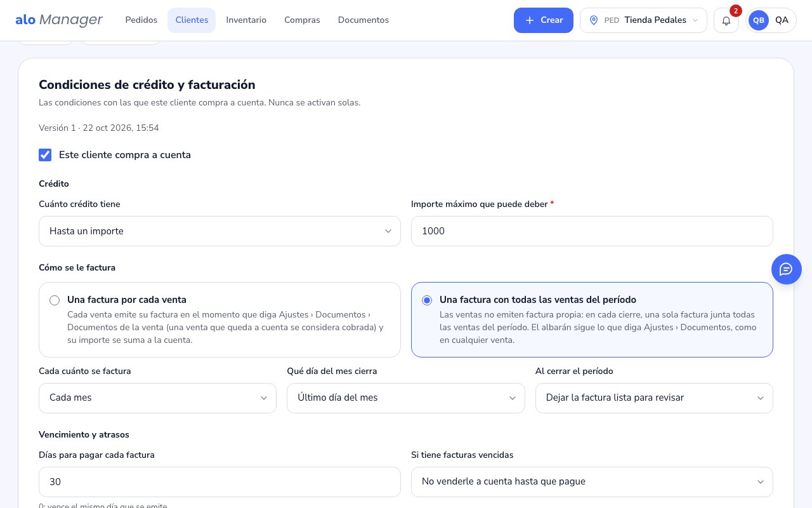
Task: Go to the Inventario tab
Action: [x=246, y=20]
